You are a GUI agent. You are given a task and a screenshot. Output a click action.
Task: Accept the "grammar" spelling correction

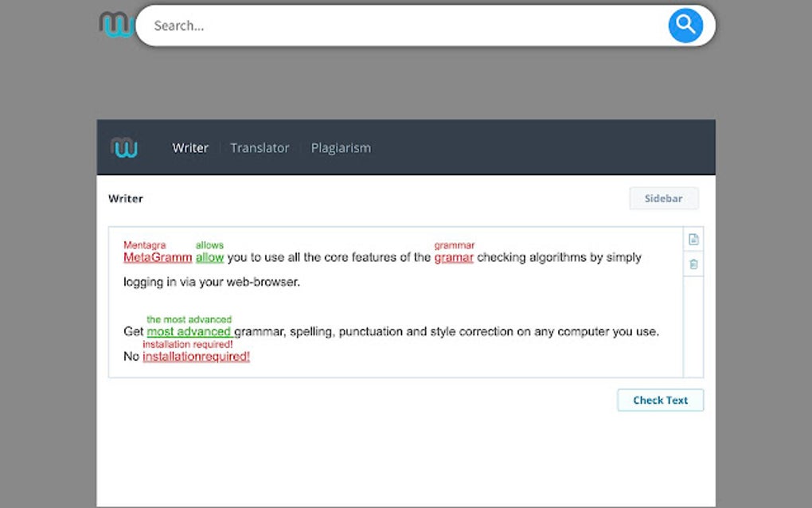[x=455, y=244]
